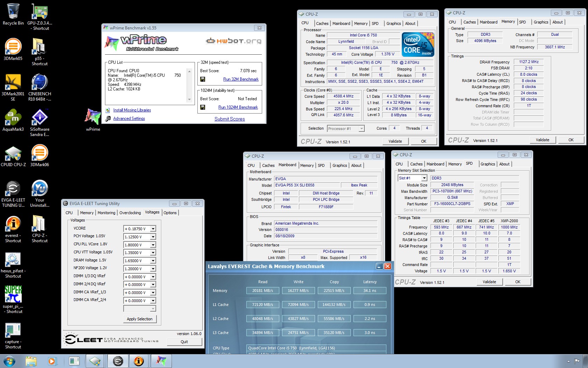Launch EVGA E-LEET Tuning Utility desktop icon
Screen dimensions: 588x368
point(13,193)
